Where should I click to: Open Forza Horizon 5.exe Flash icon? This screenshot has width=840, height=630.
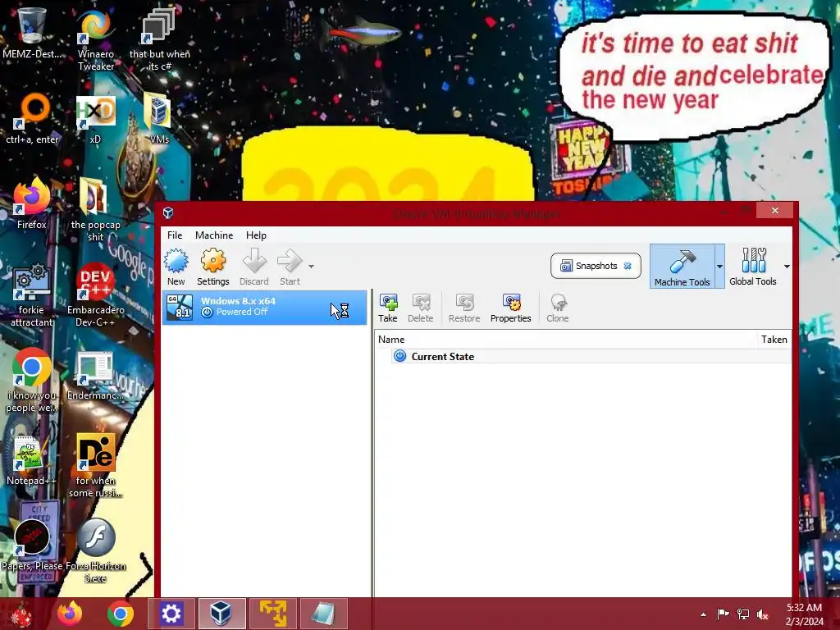pos(95,551)
